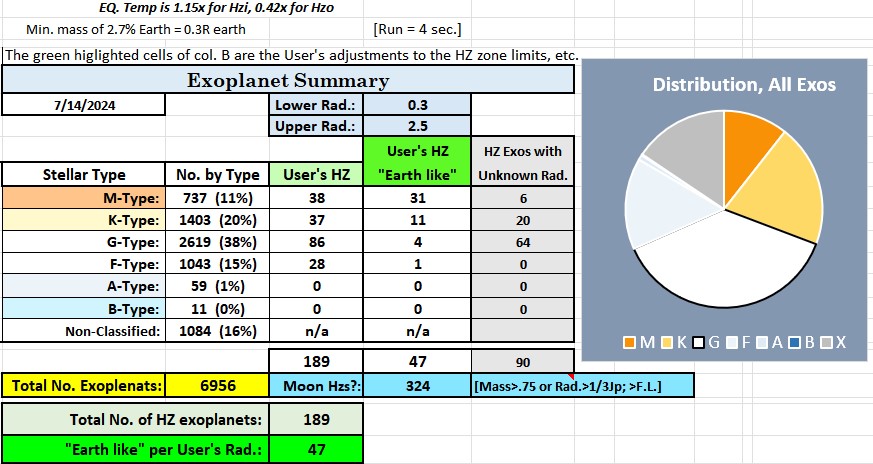
Task: Click the bright green '"Earth like"' header cell
Action: [x=417, y=175]
